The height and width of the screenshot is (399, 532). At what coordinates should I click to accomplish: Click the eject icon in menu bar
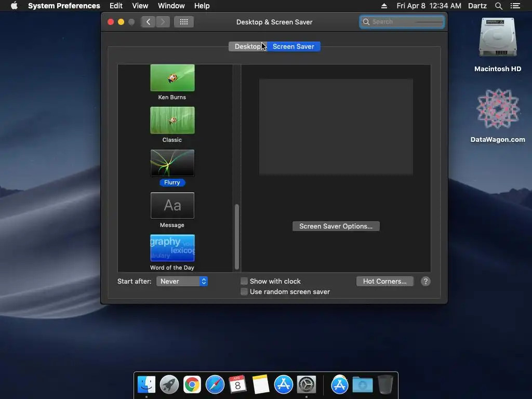[x=384, y=6]
